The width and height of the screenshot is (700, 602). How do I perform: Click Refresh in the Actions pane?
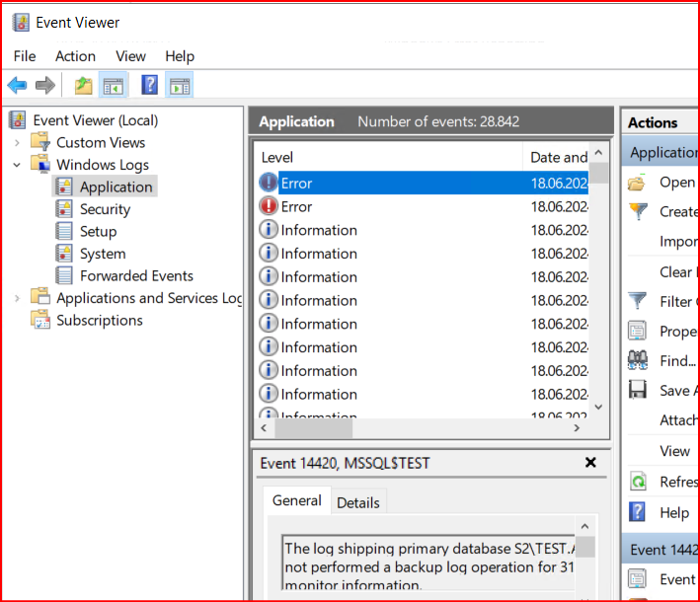(679, 482)
